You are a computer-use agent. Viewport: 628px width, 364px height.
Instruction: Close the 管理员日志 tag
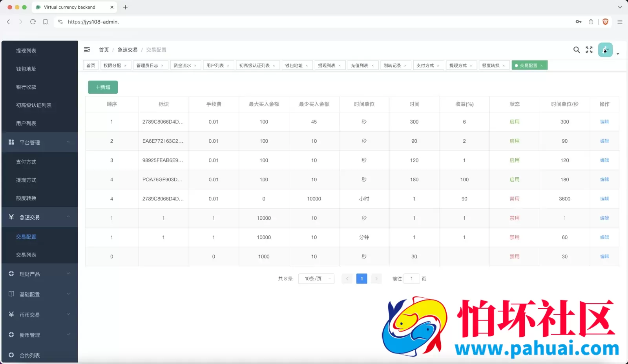pyautogui.click(x=162, y=66)
